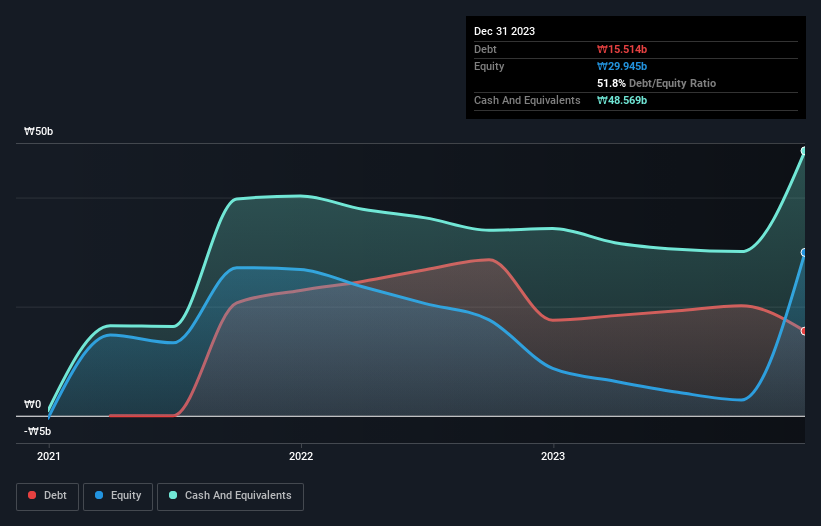The width and height of the screenshot is (821, 526).
Task: Click the ₩48.569b cash value
Action: tap(622, 100)
